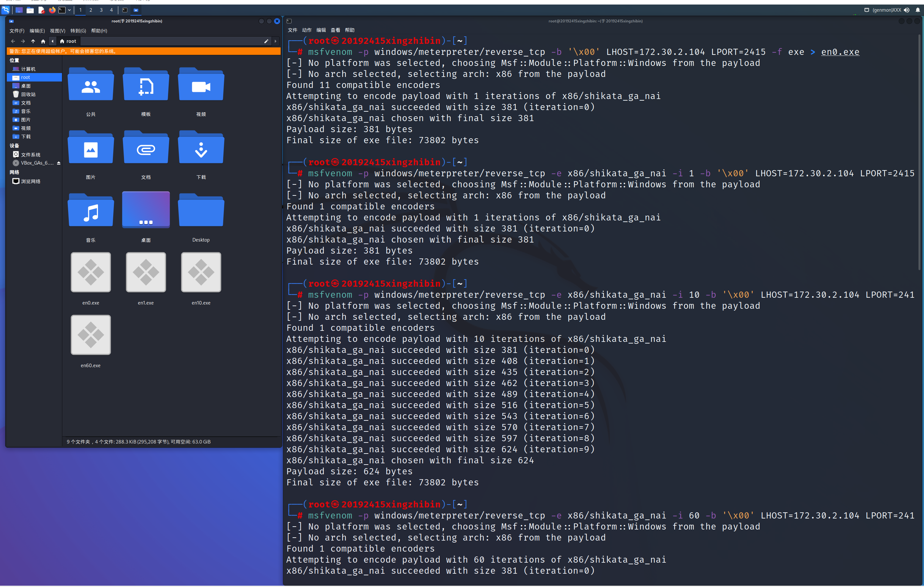
Task: Open the notification bell icon
Action: [918, 10]
